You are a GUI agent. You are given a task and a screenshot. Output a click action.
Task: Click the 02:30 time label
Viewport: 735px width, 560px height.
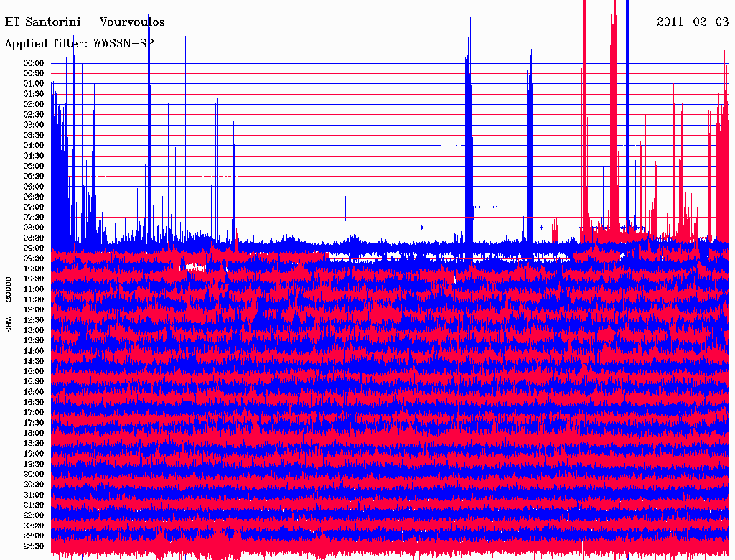click(x=34, y=115)
